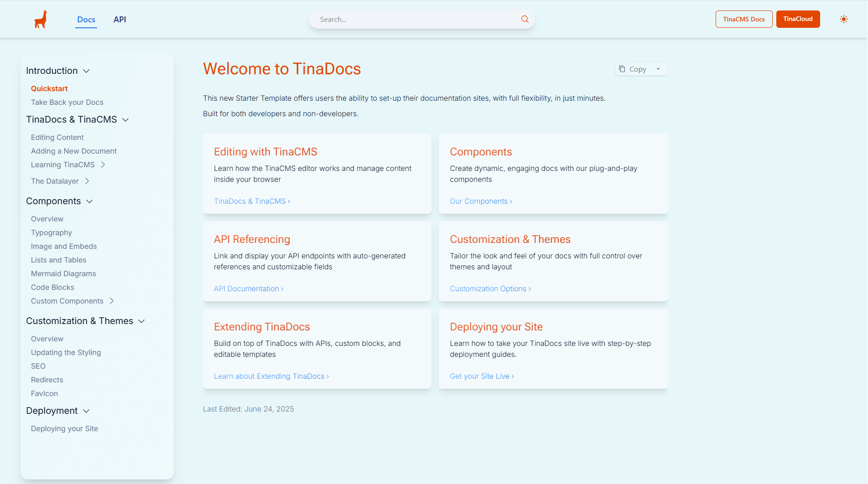Click the llama logo icon
Viewport: 868px width, 484px height.
coord(41,19)
